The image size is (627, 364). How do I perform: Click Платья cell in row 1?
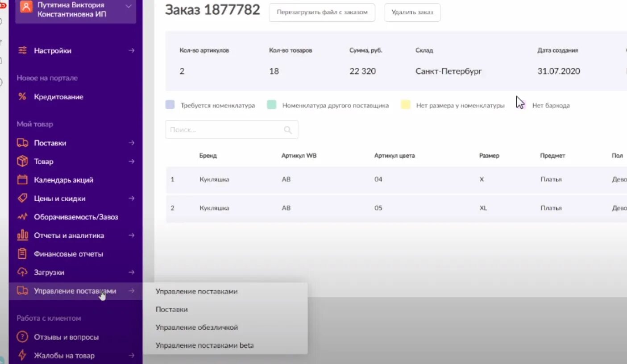click(x=551, y=179)
